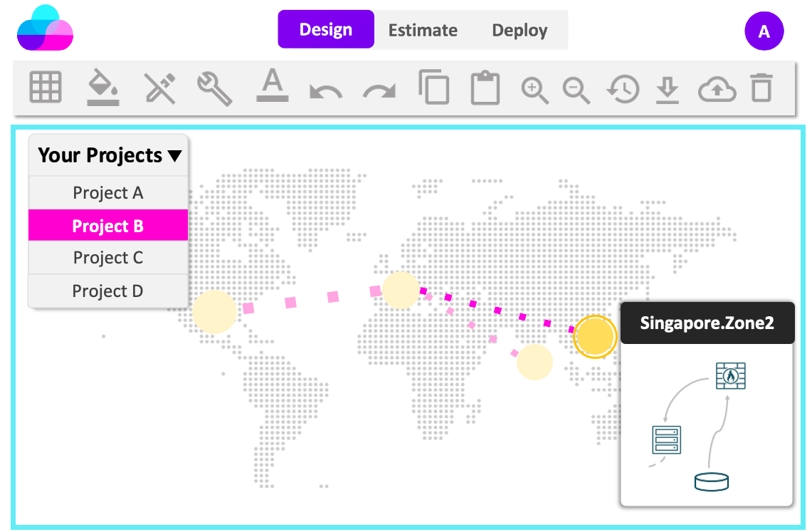Choose Project A in the projects panel
This screenshot has width=812, height=532.
point(107,192)
